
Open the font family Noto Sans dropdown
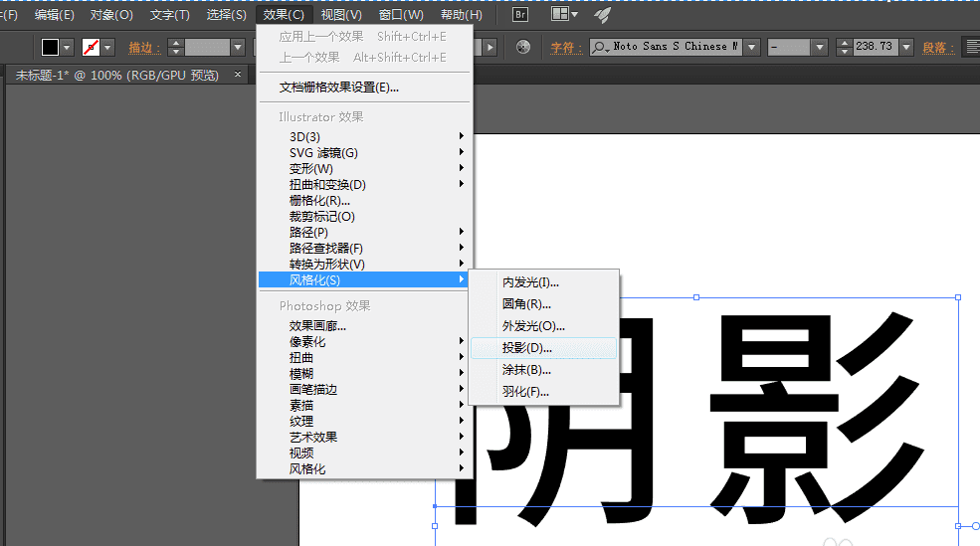coord(751,47)
